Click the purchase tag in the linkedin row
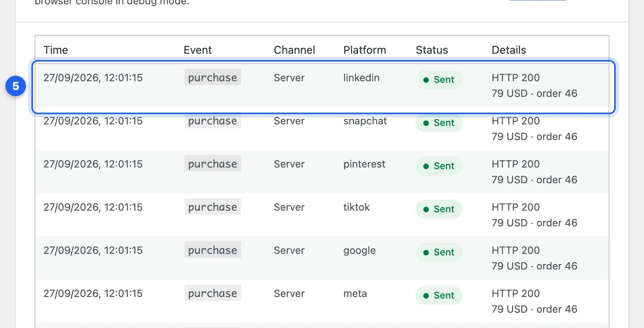This screenshot has width=644, height=328. 212,77
